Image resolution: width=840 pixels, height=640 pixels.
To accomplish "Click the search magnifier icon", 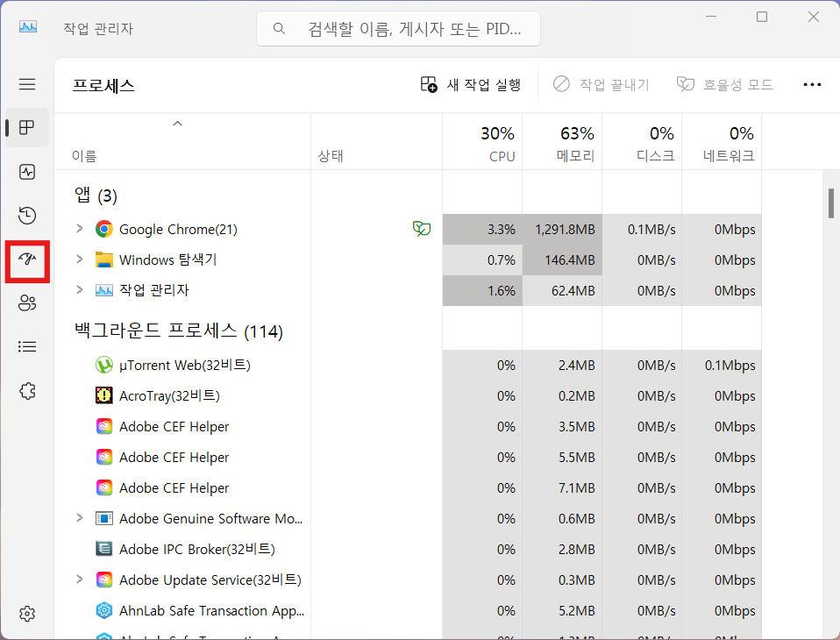I will coord(279,28).
